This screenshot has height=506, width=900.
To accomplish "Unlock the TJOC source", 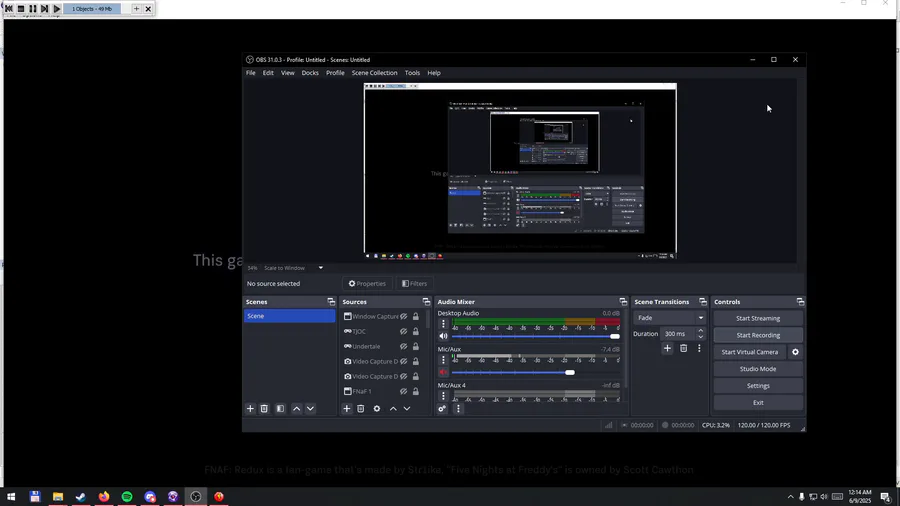I will [416, 331].
